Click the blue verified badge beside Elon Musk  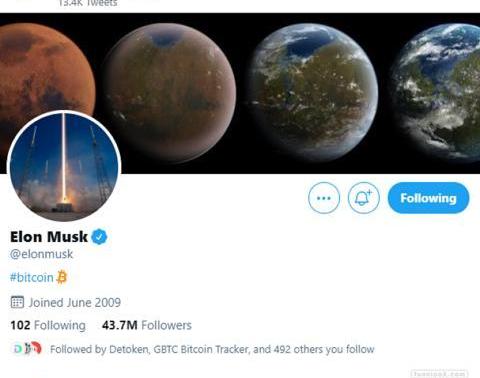[99, 237]
